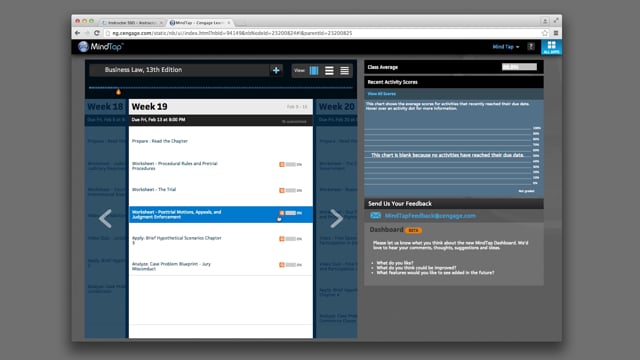The height and width of the screenshot is (360, 640).
Task: Click the Due Fri, Feb 13 at 8:00 PM bar
Action: pos(221,120)
